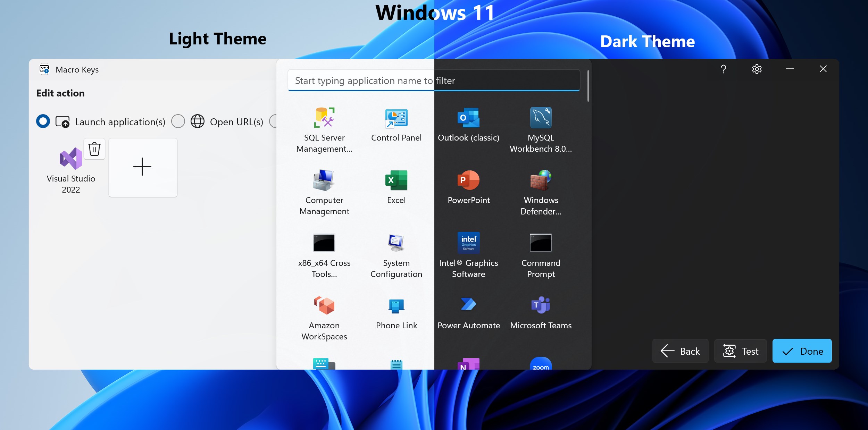Pick the Intel Graphics Software icon
868x430 pixels.
point(468,243)
